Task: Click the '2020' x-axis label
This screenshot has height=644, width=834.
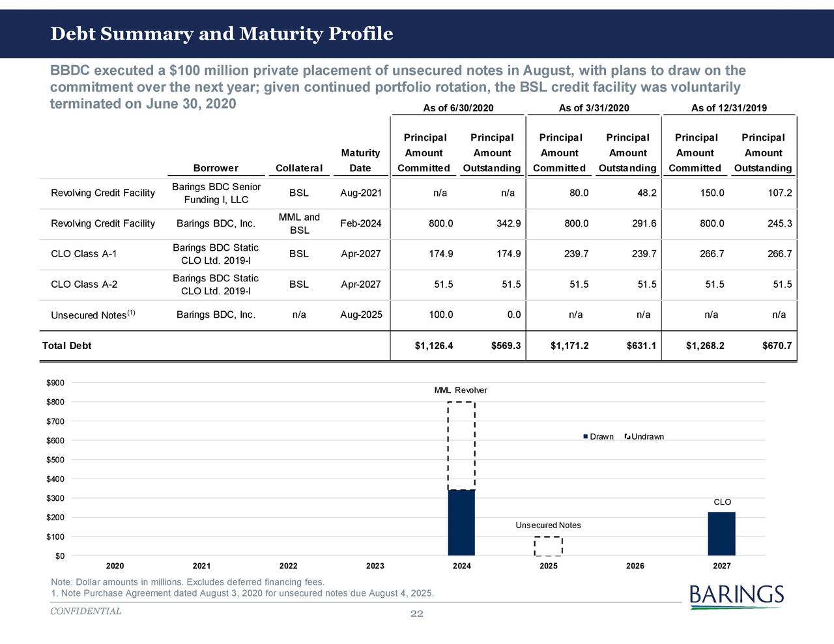Action: tap(115, 566)
